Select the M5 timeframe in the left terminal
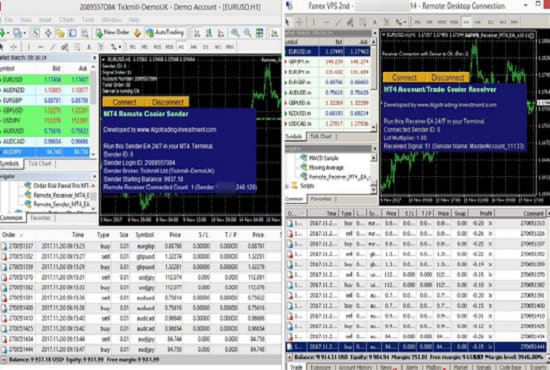Screen dimensions: 550x370 (x=145, y=47)
